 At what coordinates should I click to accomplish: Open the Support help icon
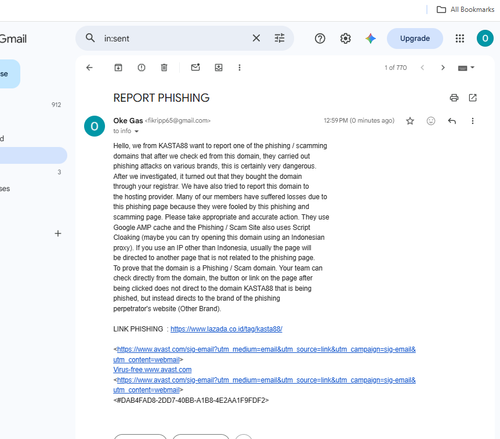320,39
